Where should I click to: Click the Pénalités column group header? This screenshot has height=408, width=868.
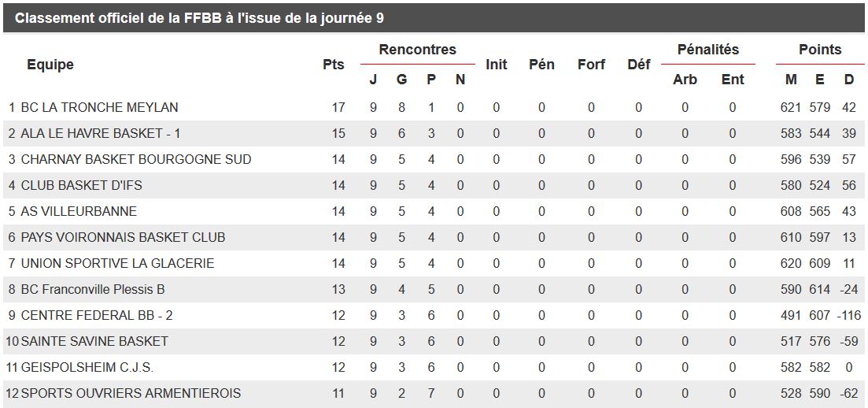708,50
